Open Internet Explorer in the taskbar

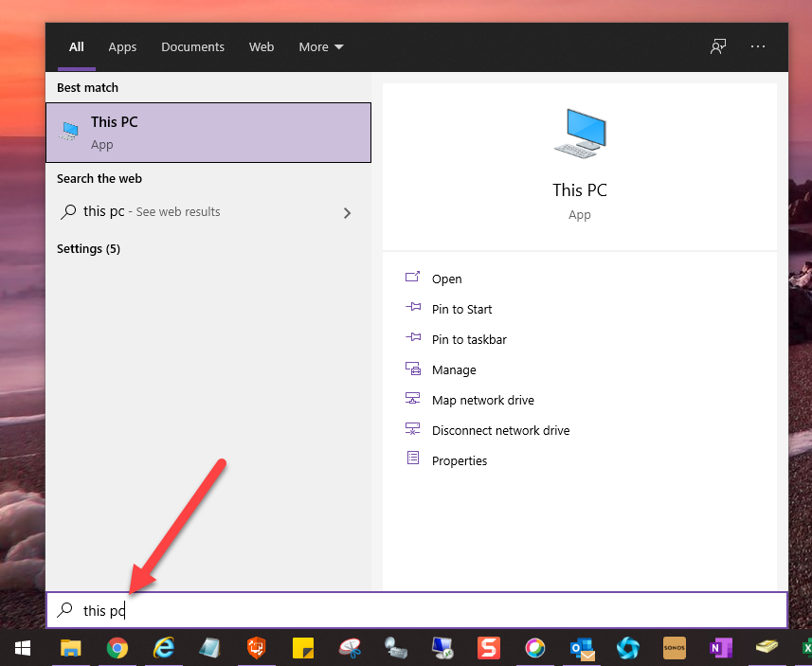click(x=164, y=648)
